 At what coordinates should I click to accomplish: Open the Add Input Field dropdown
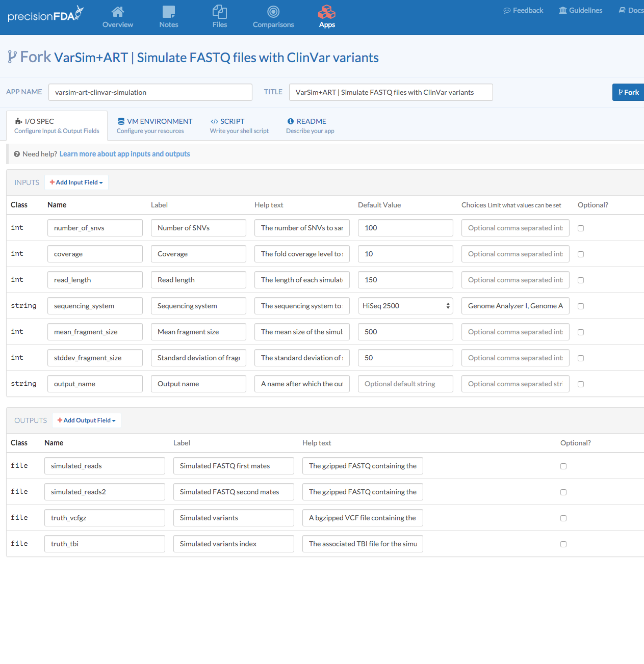76,182
